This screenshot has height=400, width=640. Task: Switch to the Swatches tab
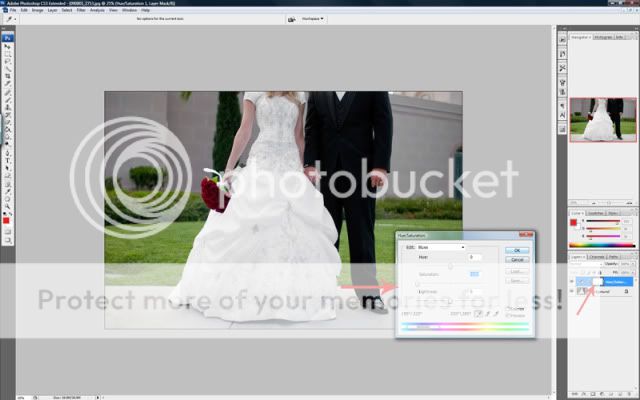[595, 213]
